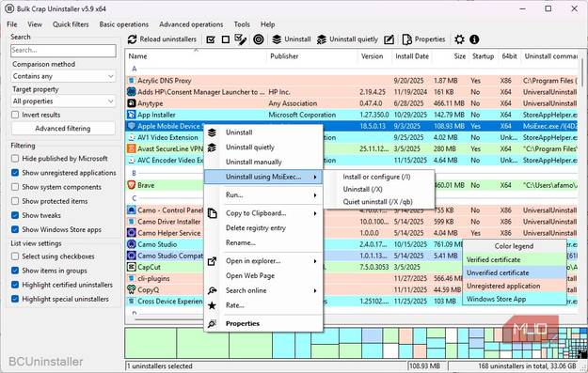Click the edit pencil toolbar icon
Screen dimensions: 588x373
389,39
